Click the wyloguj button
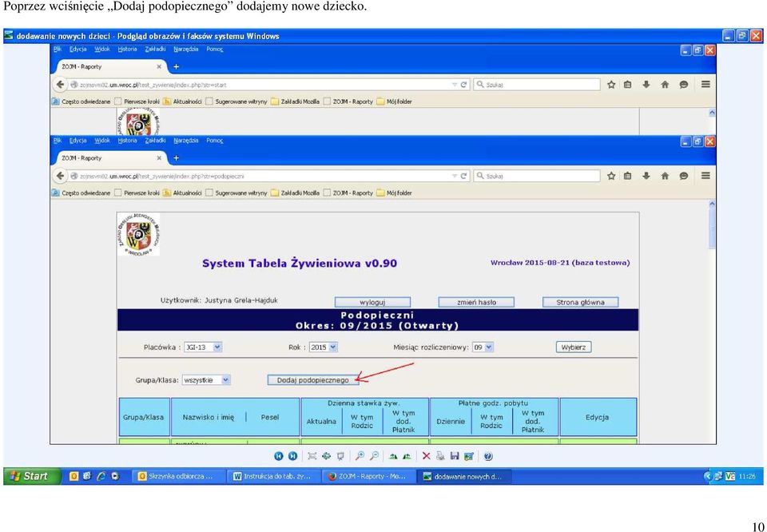The height and width of the screenshot is (532, 767). 373,302
